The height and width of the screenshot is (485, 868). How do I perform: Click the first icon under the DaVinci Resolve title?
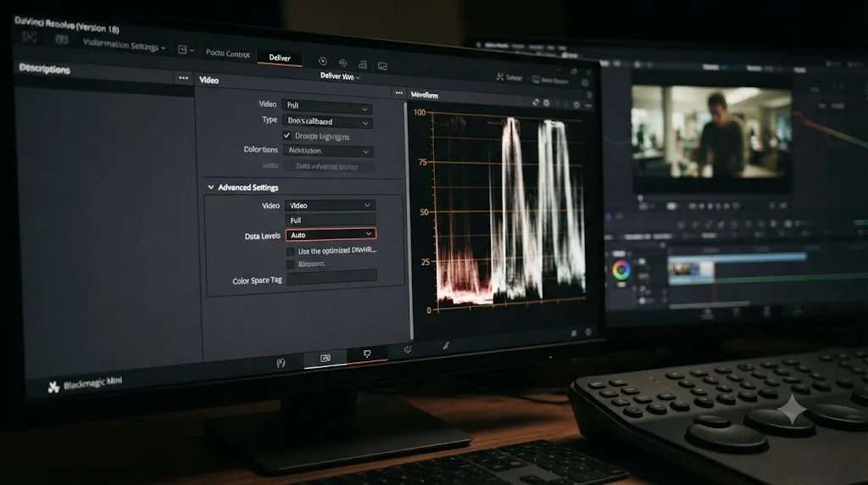tap(30, 36)
